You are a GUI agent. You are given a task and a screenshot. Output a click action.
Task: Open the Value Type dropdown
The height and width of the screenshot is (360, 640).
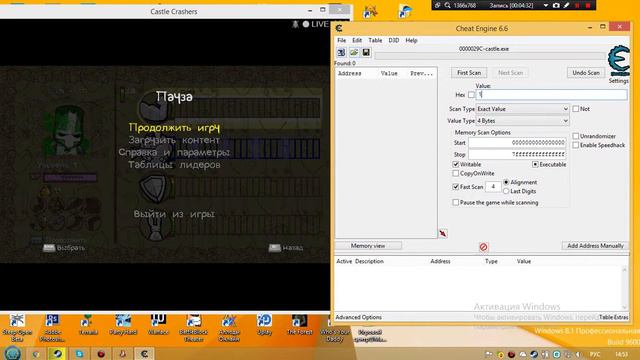click(522, 121)
